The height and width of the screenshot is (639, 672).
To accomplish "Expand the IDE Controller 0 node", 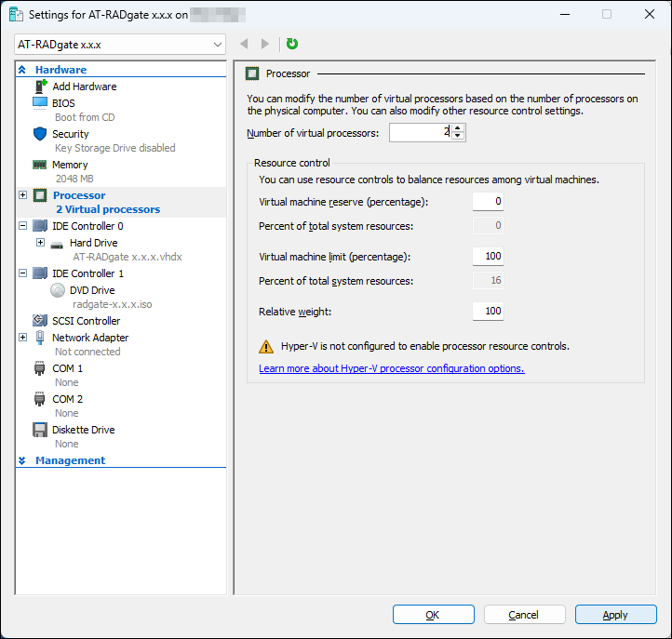I will pyautogui.click(x=22, y=226).
